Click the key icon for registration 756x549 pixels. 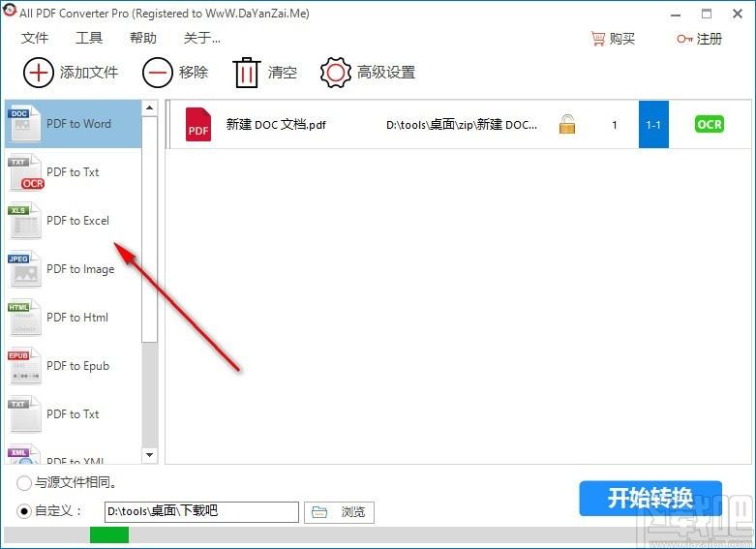pos(684,39)
